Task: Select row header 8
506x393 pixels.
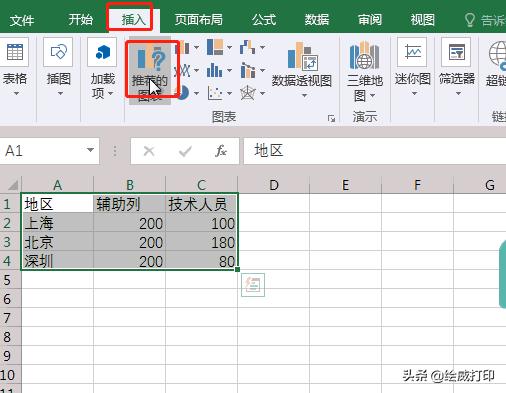Action: click(10, 337)
